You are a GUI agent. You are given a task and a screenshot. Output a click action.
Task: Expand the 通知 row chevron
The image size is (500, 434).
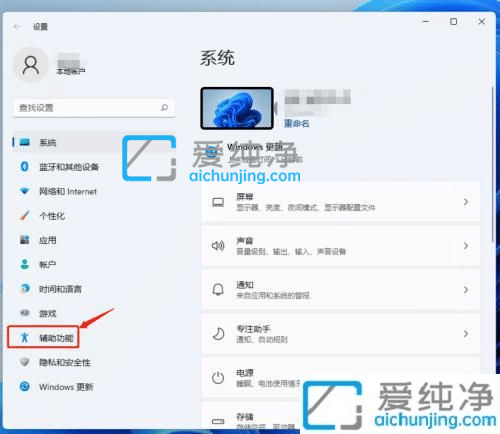point(466,290)
